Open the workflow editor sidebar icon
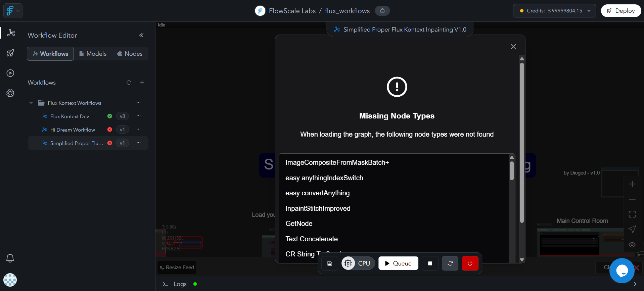 [11, 33]
